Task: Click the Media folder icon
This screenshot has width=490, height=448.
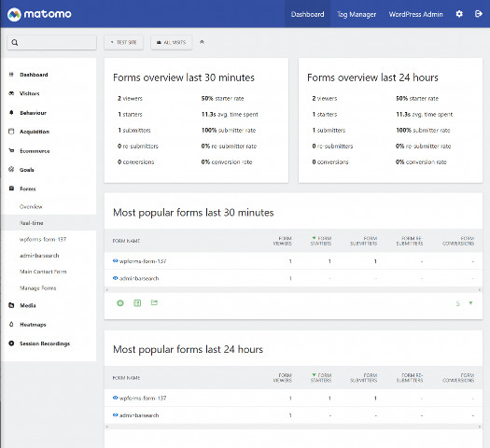Action: coord(11,305)
